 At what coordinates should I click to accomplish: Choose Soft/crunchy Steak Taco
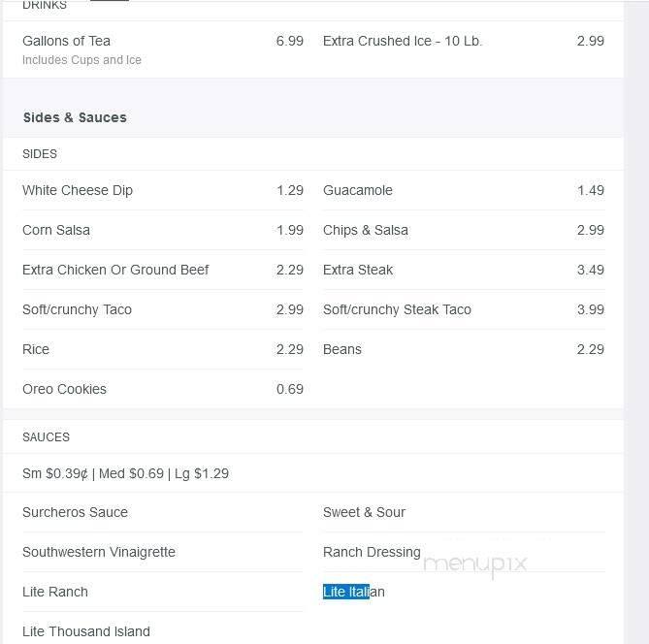pyautogui.click(x=397, y=309)
